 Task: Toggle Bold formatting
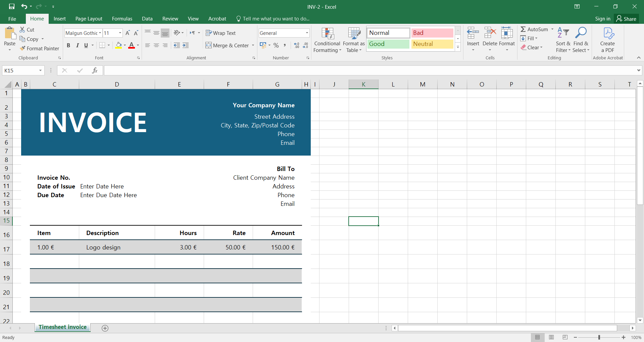pyautogui.click(x=68, y=45)
